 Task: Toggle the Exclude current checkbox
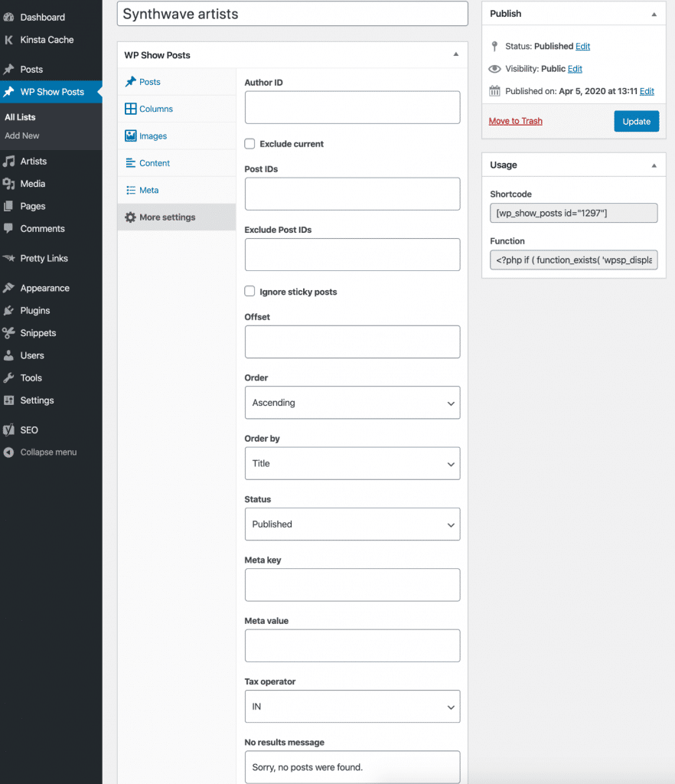pyautogui.click(x=249, y=143)
